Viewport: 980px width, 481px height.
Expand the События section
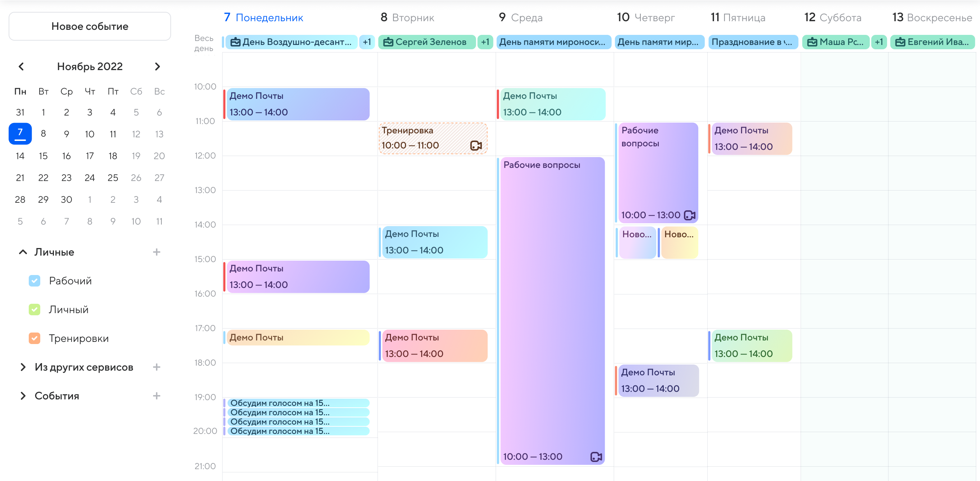click(23, 396)
